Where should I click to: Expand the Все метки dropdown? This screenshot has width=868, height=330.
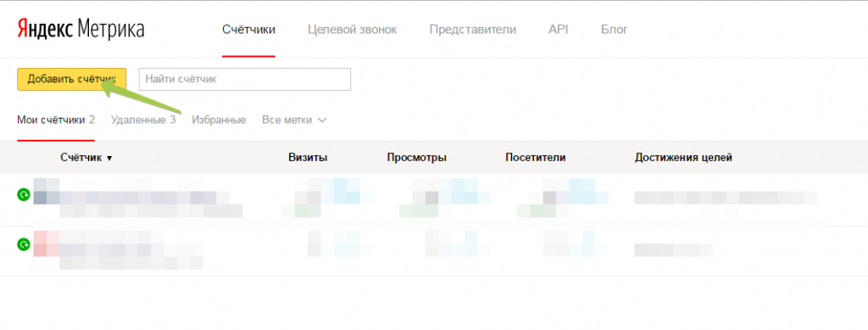click(294, 120)
